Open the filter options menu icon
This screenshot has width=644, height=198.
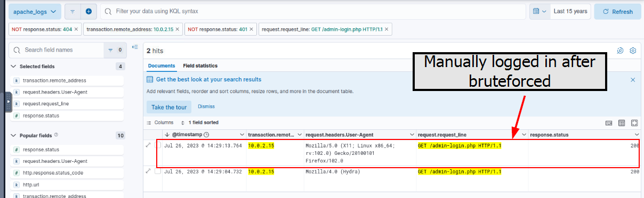coord(73,11)
